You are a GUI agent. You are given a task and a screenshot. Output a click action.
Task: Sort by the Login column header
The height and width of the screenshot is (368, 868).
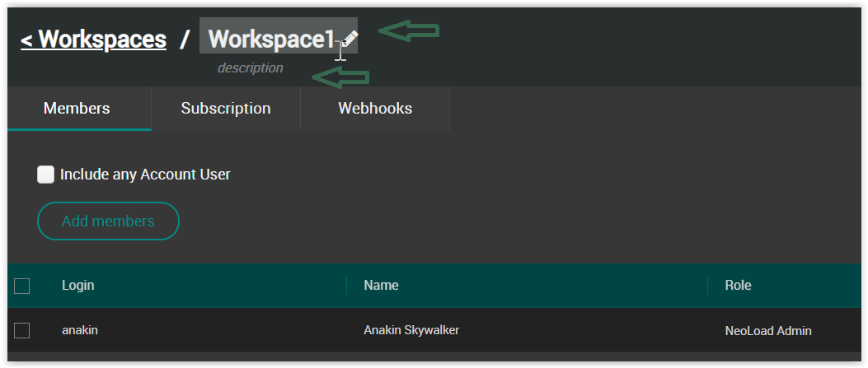pos(78,286)
